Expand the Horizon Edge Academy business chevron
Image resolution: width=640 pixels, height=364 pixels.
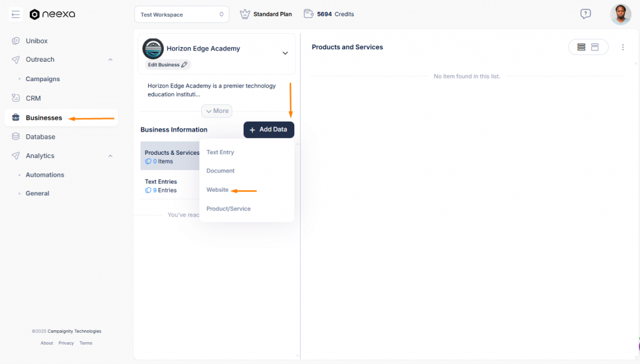coord(285,53)
